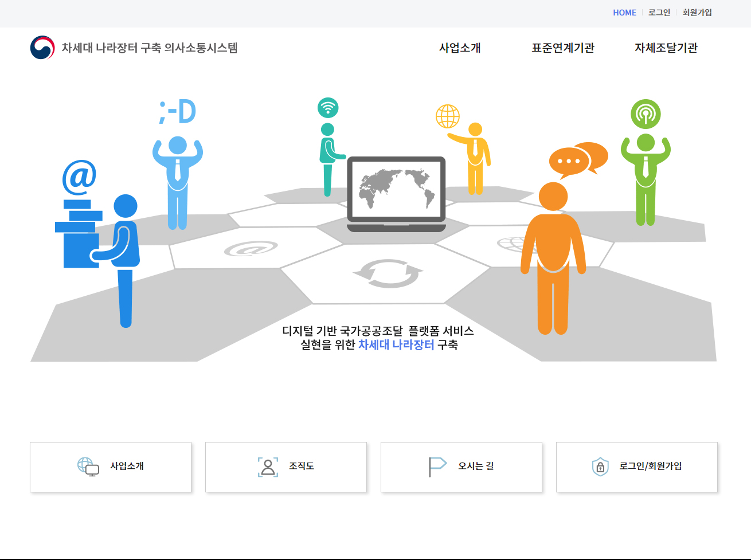Click the 로그인 link at top right
Screen dimensions: 751x560
tap(659, 13)
